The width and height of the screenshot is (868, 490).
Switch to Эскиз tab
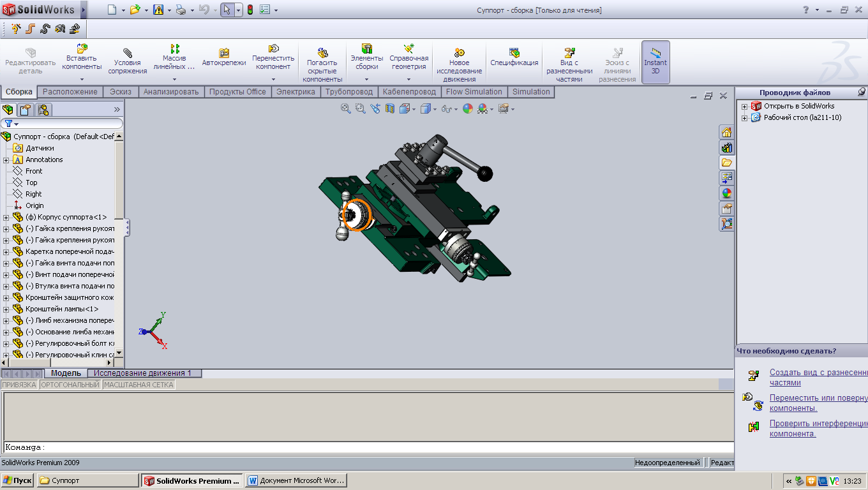[x=120, y=92]
